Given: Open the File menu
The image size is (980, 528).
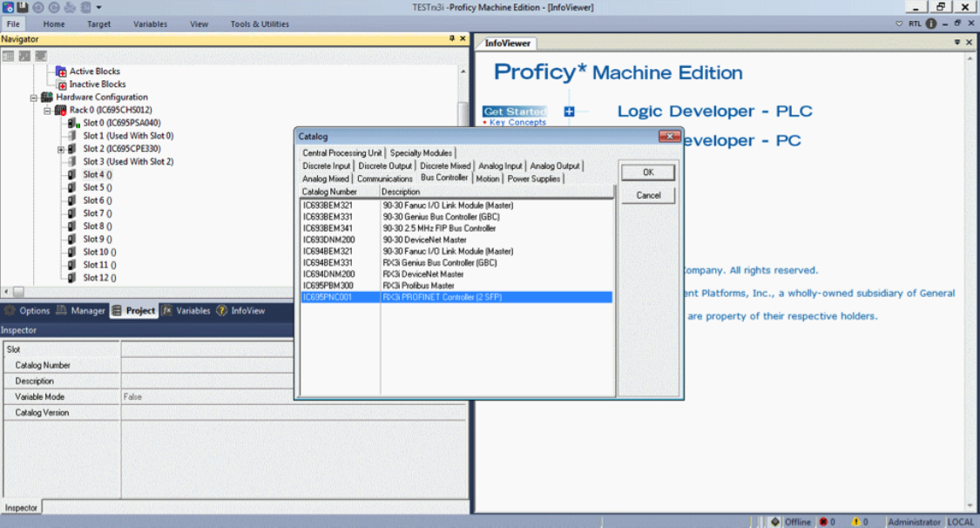Looking at the screenshot, I should pyautogui.click(x=13, y=24).
